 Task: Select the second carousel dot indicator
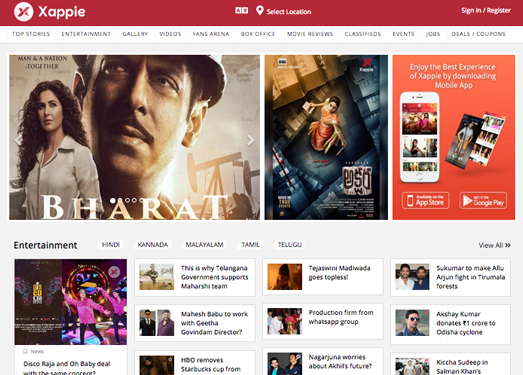[120, 201]
